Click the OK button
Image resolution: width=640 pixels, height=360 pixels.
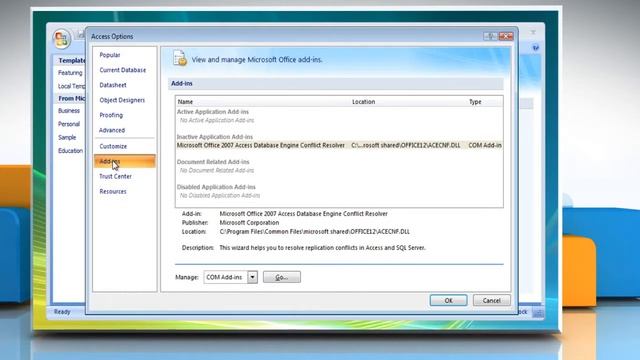pos(448,300)
